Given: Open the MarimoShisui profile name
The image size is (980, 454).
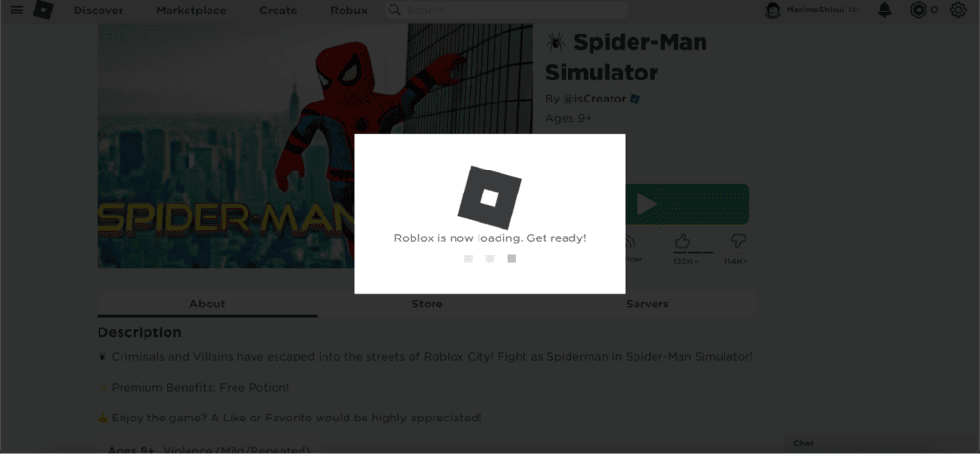Looking at the screenshot, I should pyautogui.click(x=815, y=10).
